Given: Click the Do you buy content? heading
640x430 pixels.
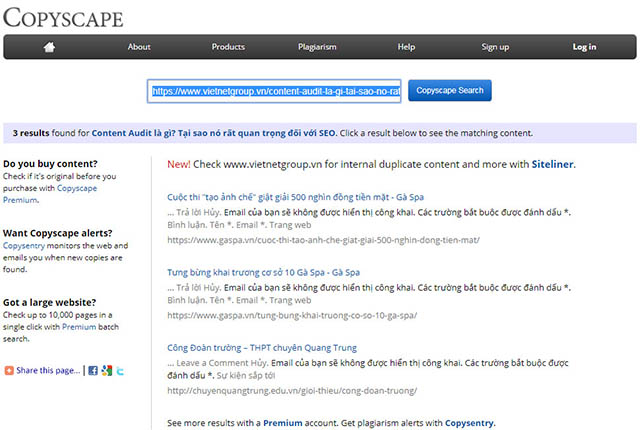Looking at the screenshot, I should point(50,164).
